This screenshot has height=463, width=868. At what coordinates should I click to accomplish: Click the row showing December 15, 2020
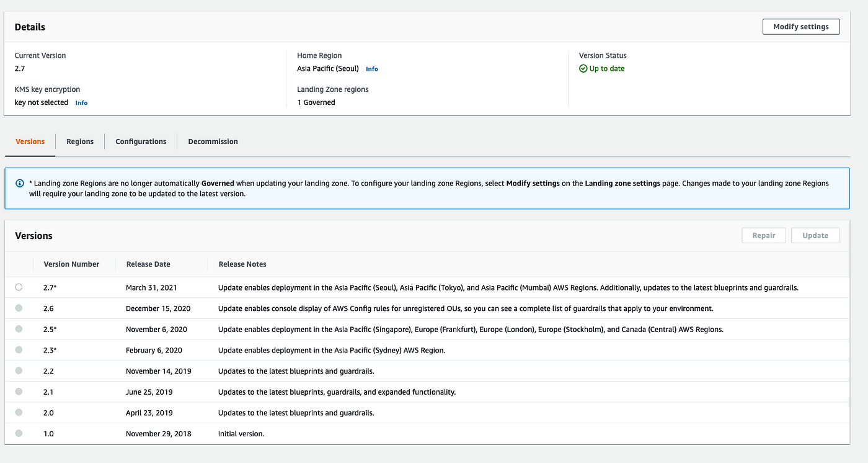tap(157, 308)
